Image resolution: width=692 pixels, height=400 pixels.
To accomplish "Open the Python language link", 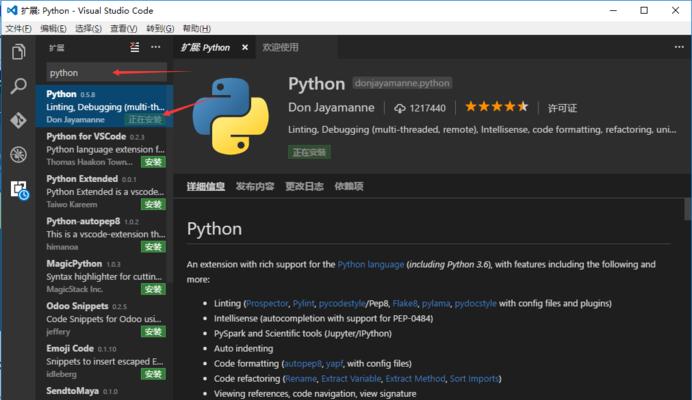I will click(371, 264).
